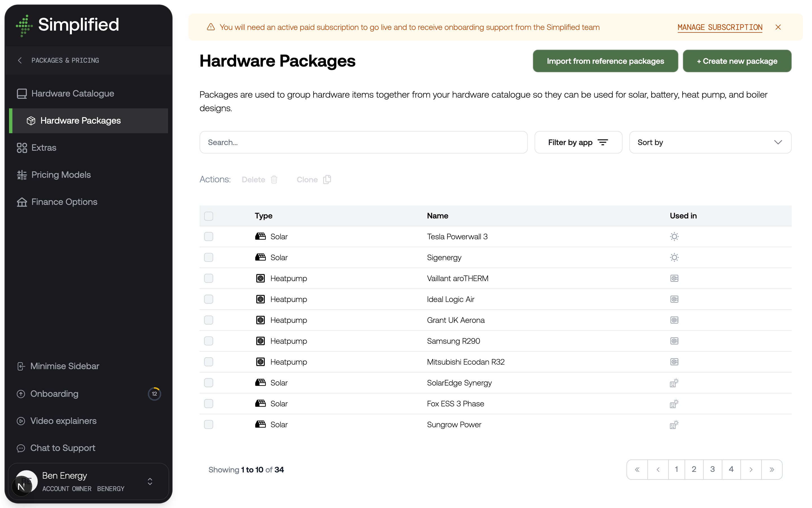Click the Onboarding progress badge showing 12
Image resolution: width=812 pixels, height=508 pixels.
coord(154,394)
